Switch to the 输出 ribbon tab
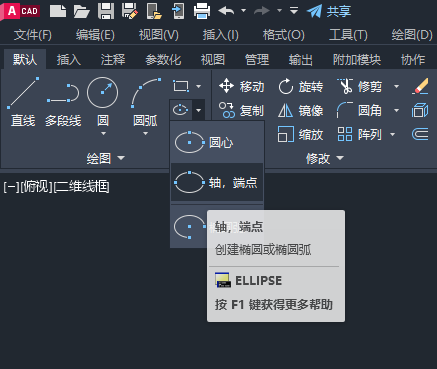 pos(301,60)
